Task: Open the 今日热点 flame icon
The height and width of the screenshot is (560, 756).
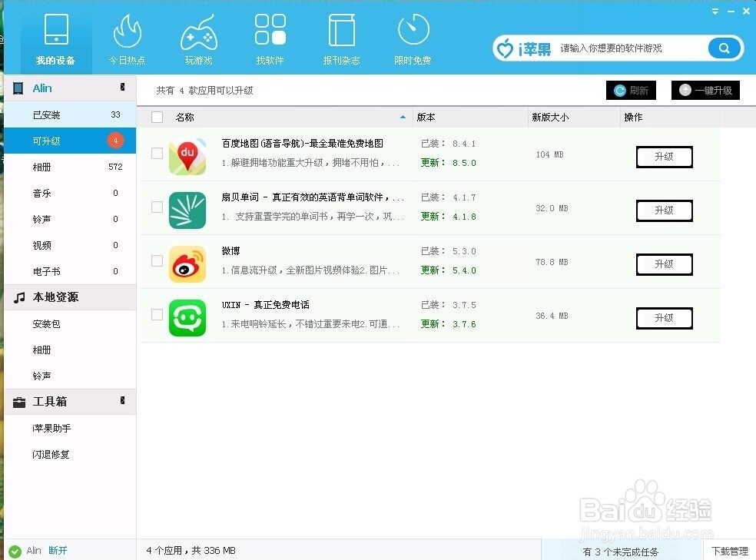Action: click(x=128, y=31)
